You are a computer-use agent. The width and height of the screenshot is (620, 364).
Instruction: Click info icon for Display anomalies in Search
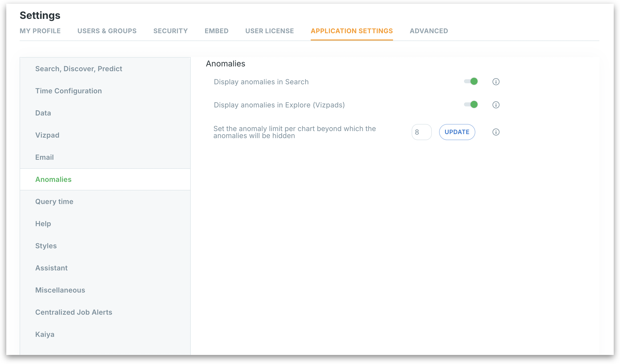(x=496, y=82)
